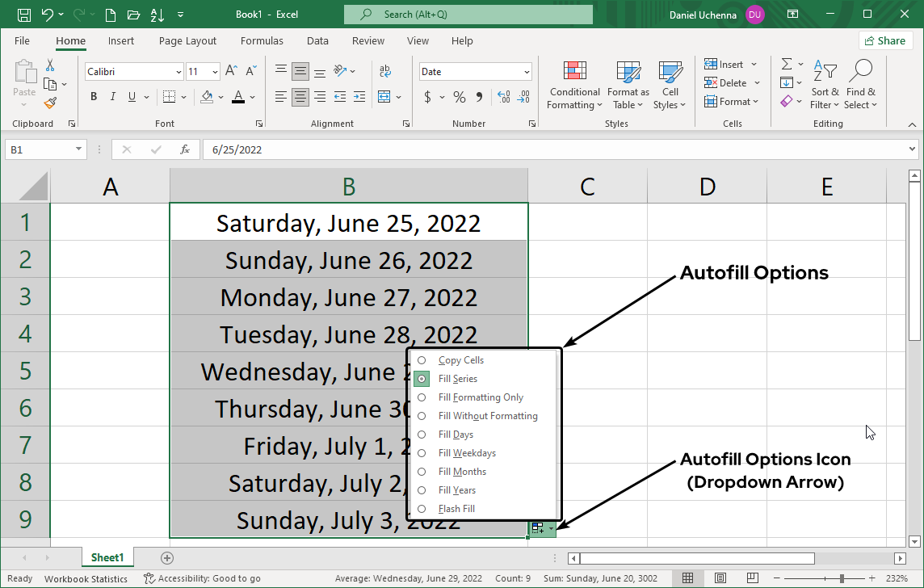Open the Date number format dropdown
924x588 pixels.
click(x=527, y=72)
